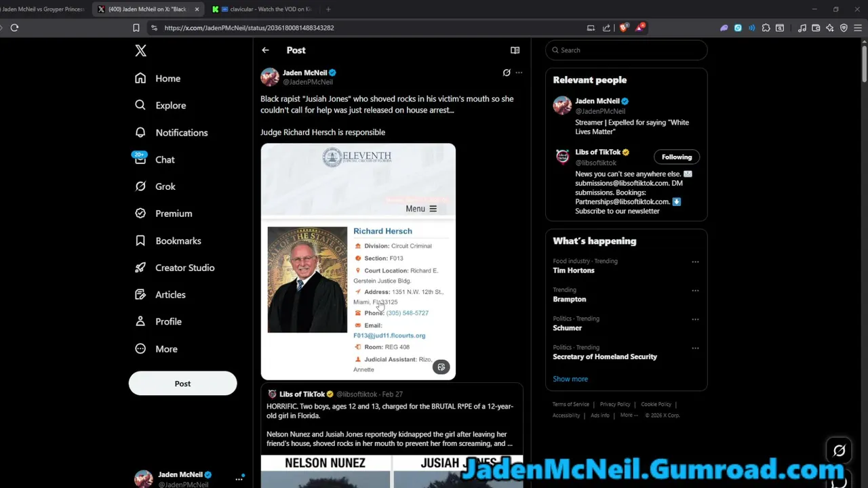Open the floating Grok button at bottom right
Viewport: 868px width, 488px height.
pyautogui.click(x=839, y=451)
